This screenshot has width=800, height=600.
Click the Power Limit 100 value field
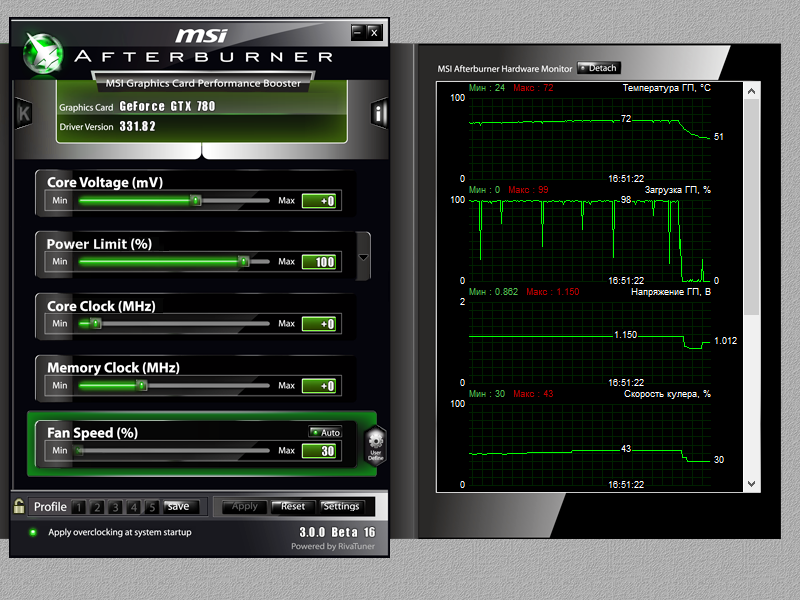coord(319,262)
